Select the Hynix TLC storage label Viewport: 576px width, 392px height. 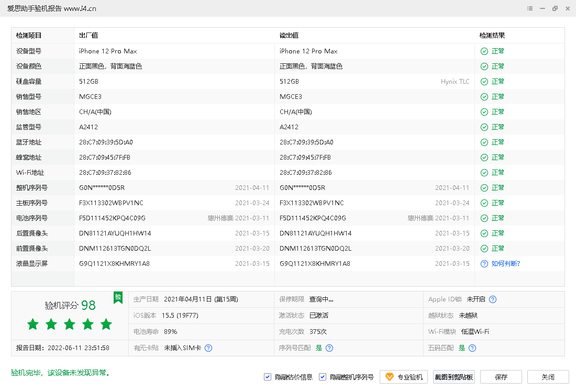455,82
